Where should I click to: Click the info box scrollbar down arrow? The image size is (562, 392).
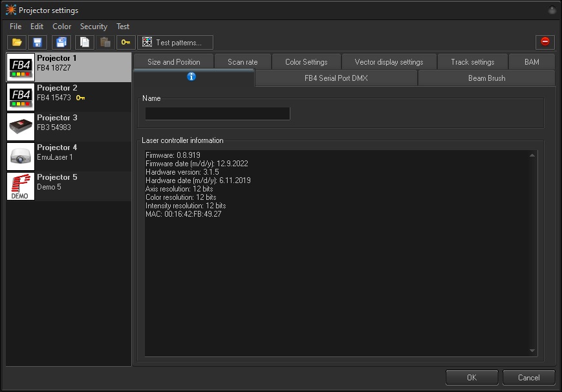click(x=532, y=351)
